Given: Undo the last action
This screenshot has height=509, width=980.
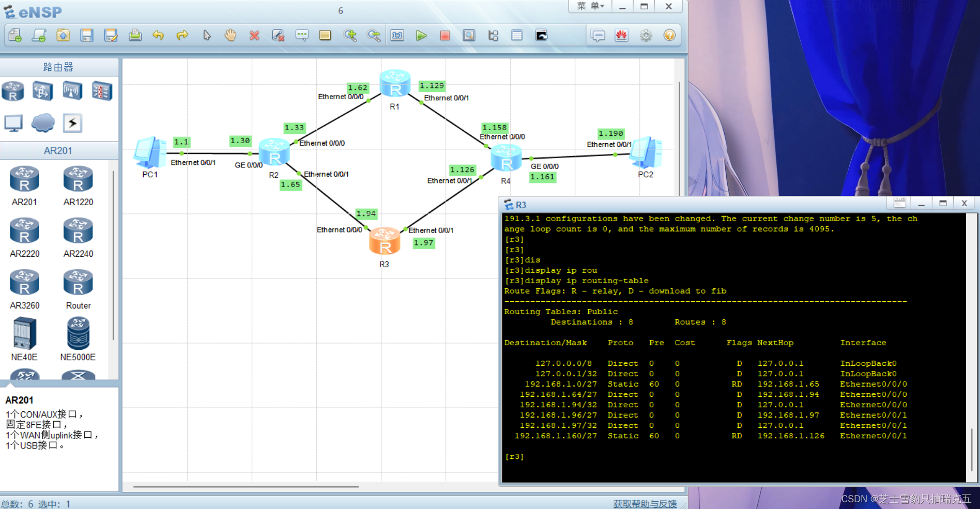Looking at the screenshot, I should [158, 35].
